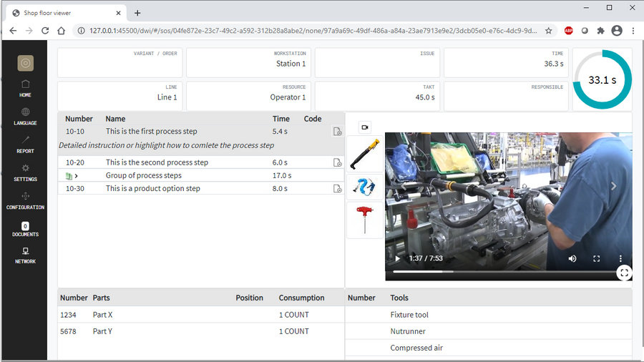The width and height of the screenshot is (644, 362).
Task: Select the compressed air hose thumbnail
Action: tap(364, 187)
